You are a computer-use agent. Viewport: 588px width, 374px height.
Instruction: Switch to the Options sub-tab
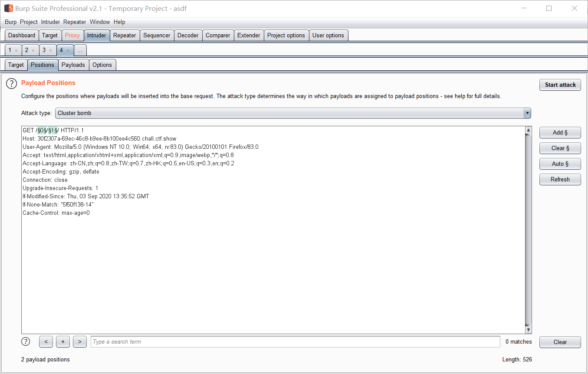102,65
